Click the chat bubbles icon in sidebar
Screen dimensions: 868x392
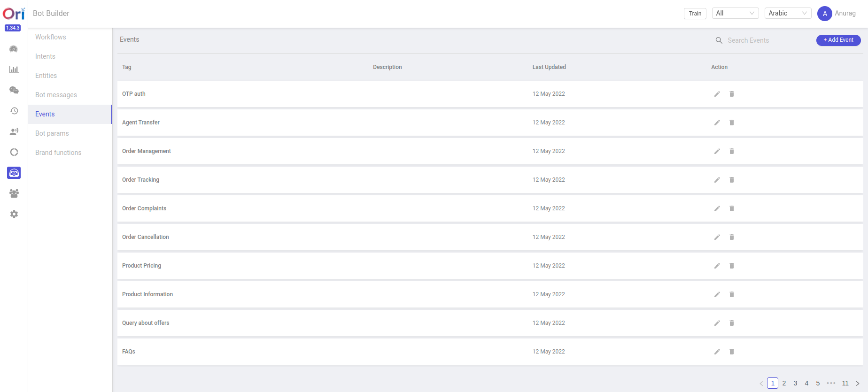click(14, 90)
